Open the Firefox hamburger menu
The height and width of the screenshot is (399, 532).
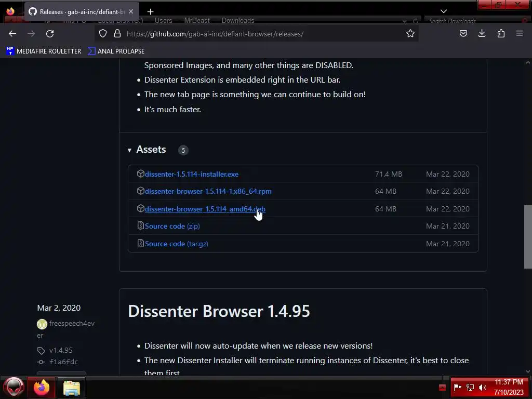tap(520, 34)
